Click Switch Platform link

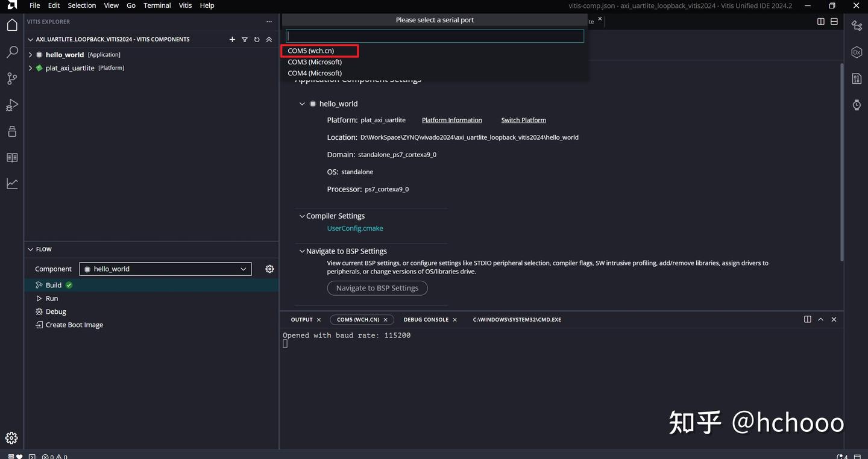click(524, 120)
